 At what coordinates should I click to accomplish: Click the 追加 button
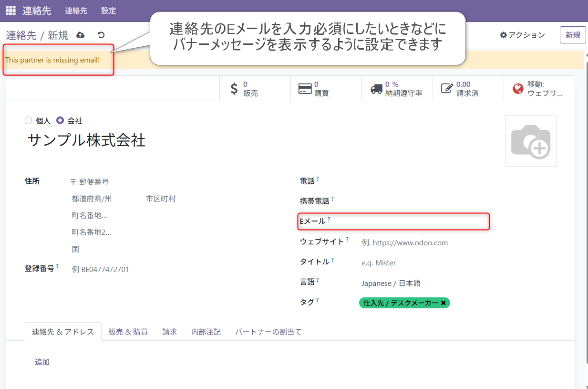(42, 362)
